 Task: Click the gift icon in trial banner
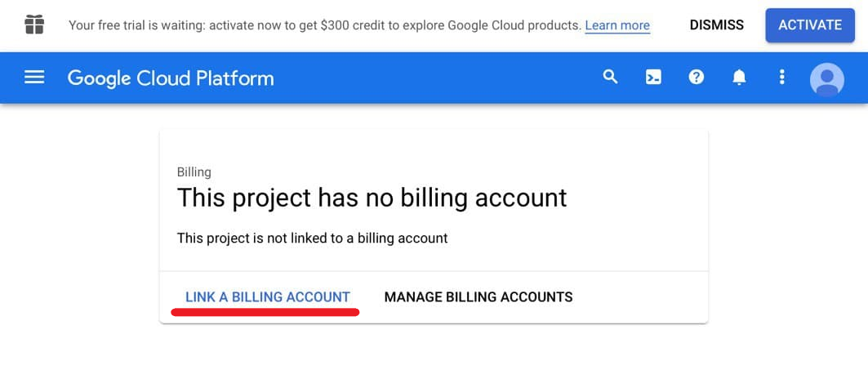[x=34, y=25]
